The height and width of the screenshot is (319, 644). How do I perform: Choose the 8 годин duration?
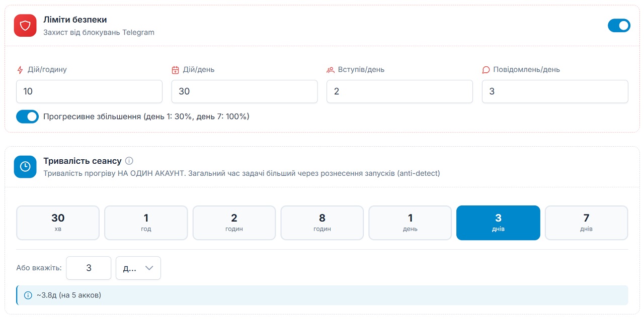(x=322, y=223)
